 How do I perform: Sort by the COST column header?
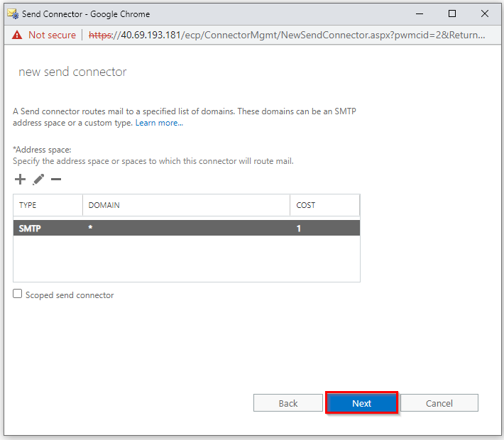[x=325, y=205]
